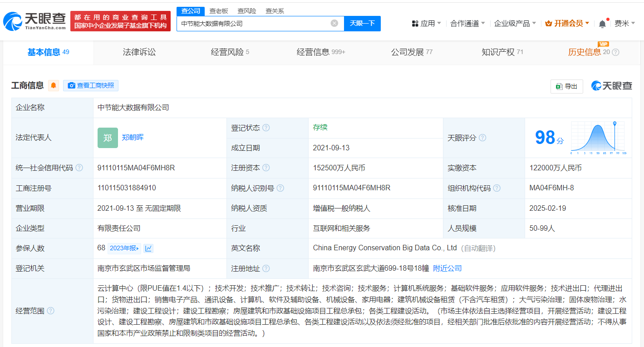Open the 费米 user account menu
644x347 pixels.
624,23
